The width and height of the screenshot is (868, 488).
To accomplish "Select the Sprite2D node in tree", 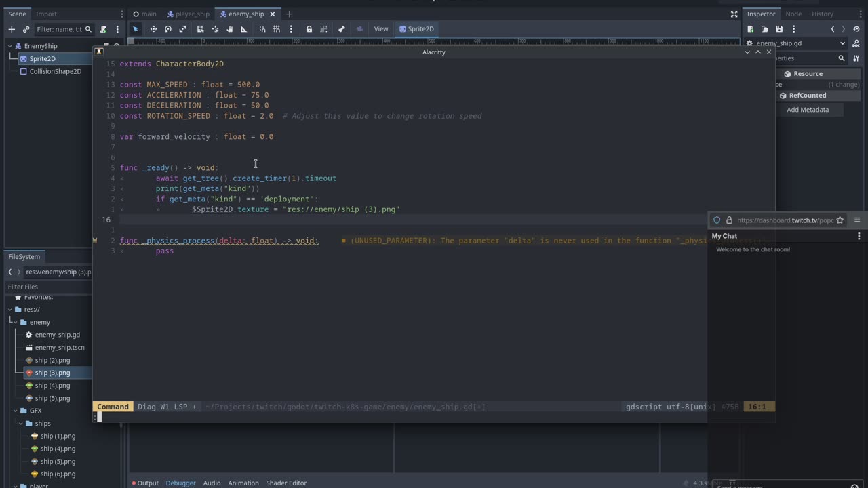I will tap(42, 58).
